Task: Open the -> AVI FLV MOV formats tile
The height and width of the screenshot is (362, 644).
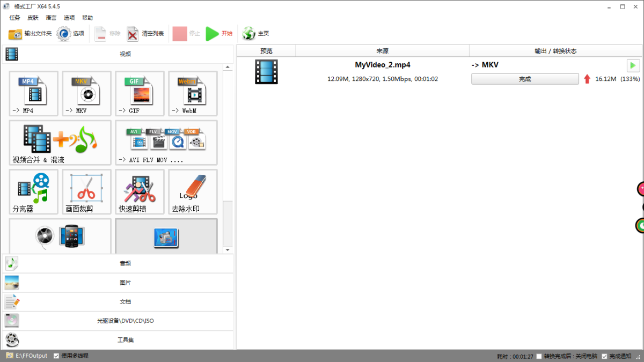Action: click(166, 142)
